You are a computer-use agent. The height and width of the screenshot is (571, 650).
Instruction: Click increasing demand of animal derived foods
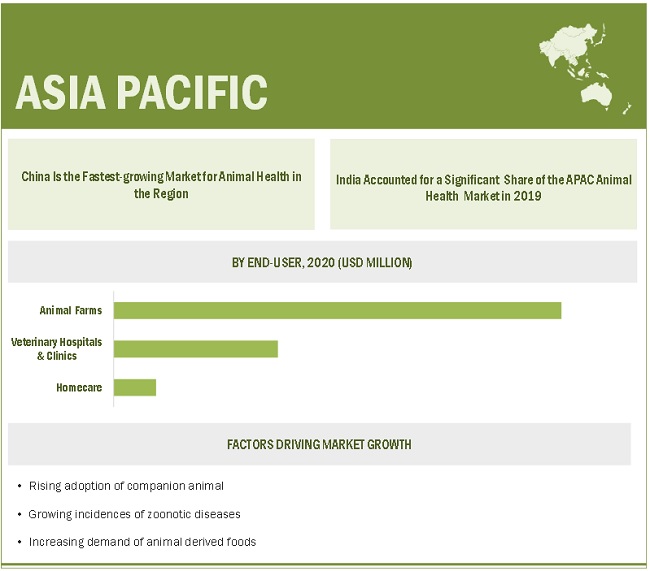142,542
